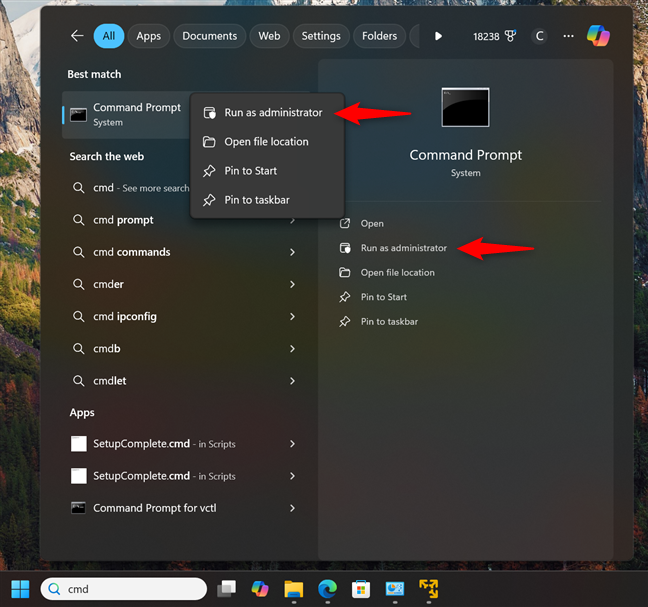This screenshot has height=607, width=648.
Task: Open Microsoft Edge from the taskbar
Action: click(327, 589)
